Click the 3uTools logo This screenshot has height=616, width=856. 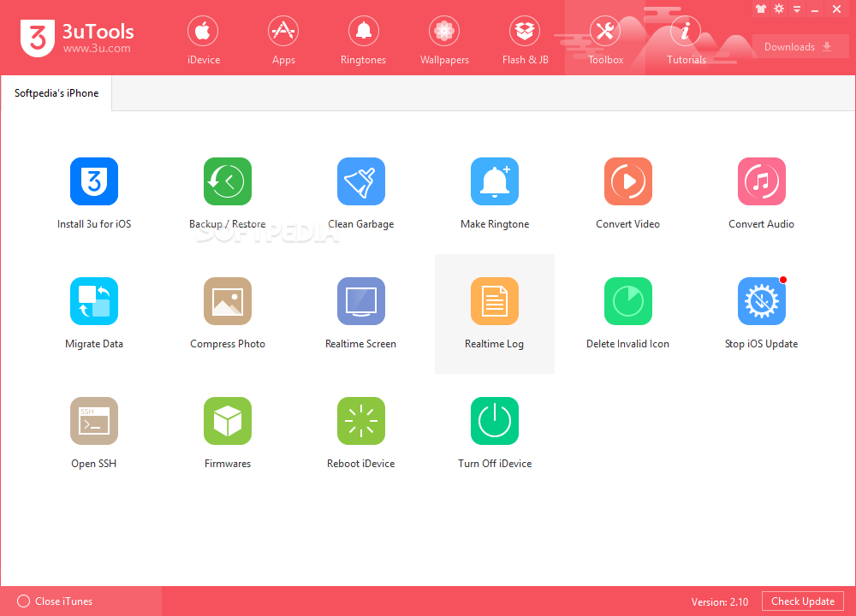(x=77, y=38)
